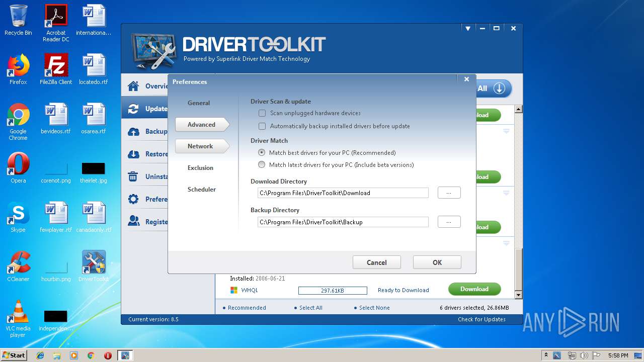This screenshot has width=644, height=362.
Task: Open the Backup cloud icon in sidebar
Action: [133, 131]
